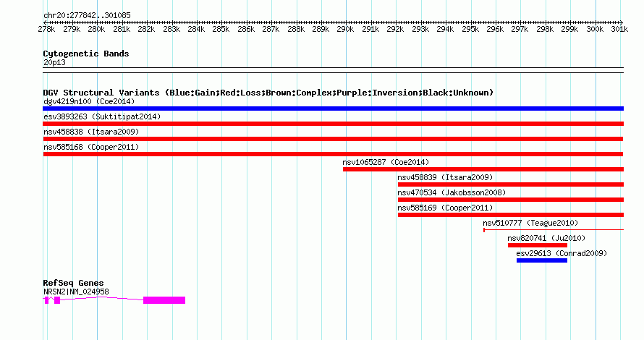The image size is (644, 340).
Task: Click the 301k ruler position
Action: (619, 29)
